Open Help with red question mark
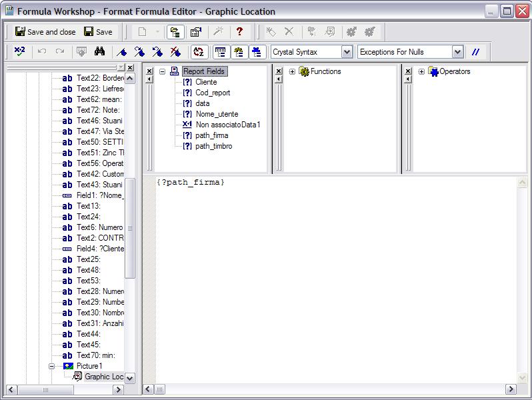The image size is (532, 400). [239, 31]
